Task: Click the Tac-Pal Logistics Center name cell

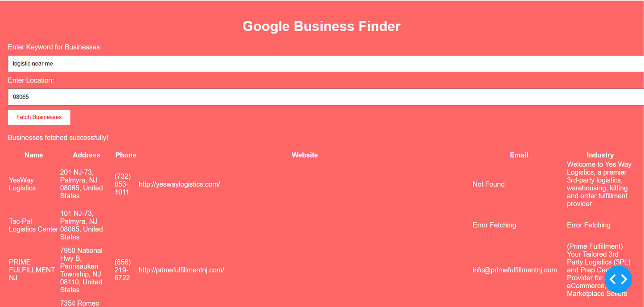Action: pos(33,225)
